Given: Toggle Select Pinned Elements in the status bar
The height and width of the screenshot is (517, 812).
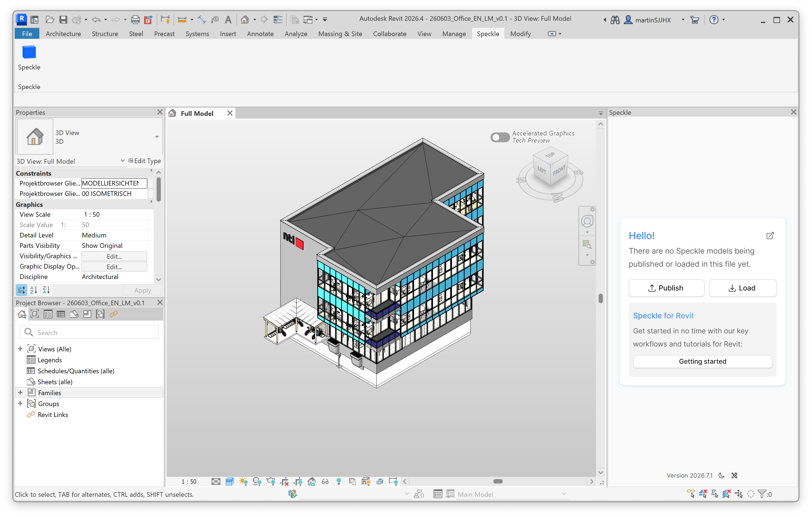Looking at the screenshot, I should point(715,494).
